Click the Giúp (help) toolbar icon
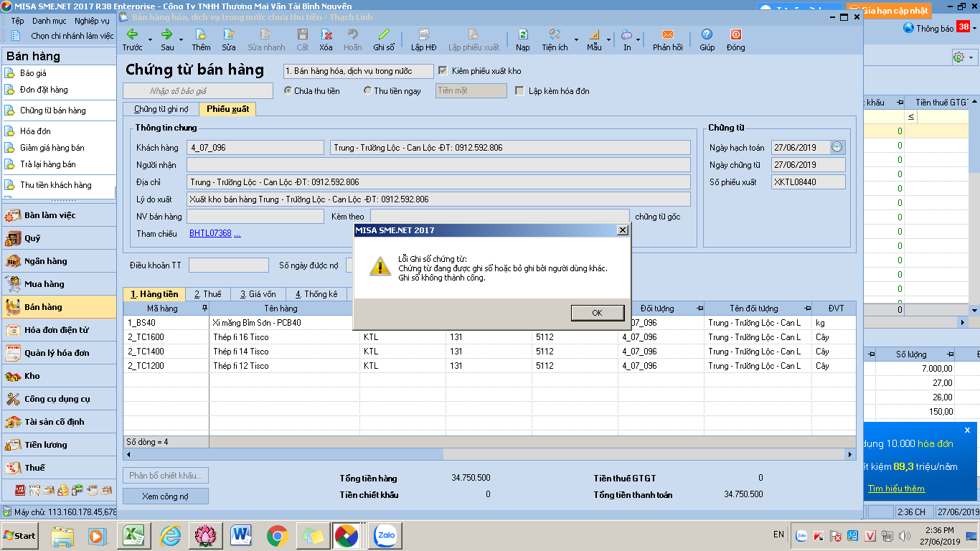This screenshot has width=980, height=551. (707, 34)
